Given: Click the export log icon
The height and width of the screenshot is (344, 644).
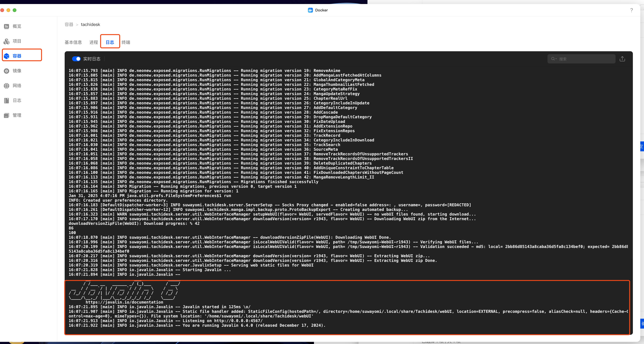Looking at the screenshot, I should pos(622,59).
